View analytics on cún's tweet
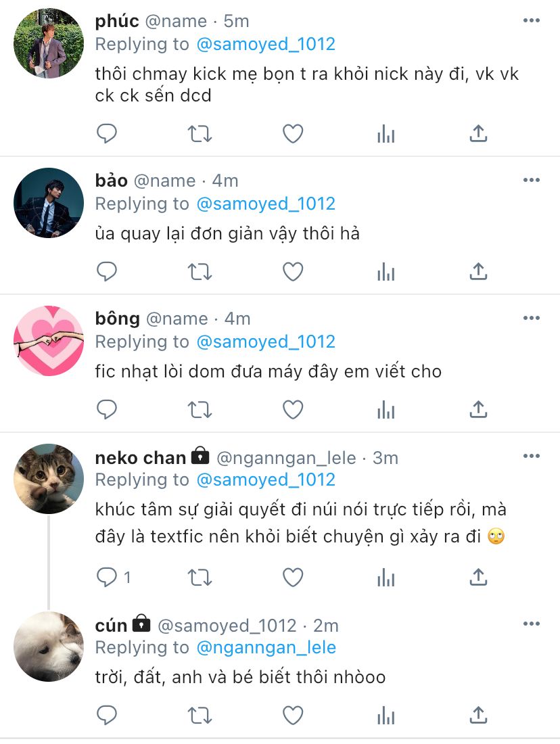Viewport: 560px width, 744px height. [x=386, y=714]
